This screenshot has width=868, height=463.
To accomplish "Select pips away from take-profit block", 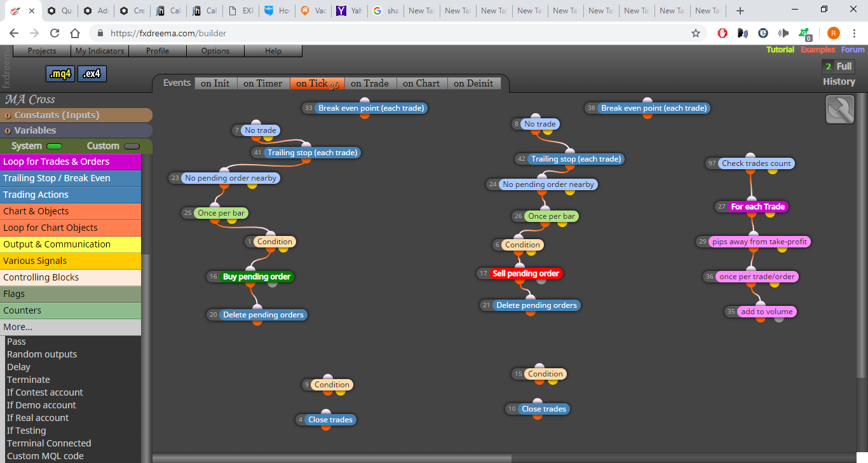I will [759, 242].
